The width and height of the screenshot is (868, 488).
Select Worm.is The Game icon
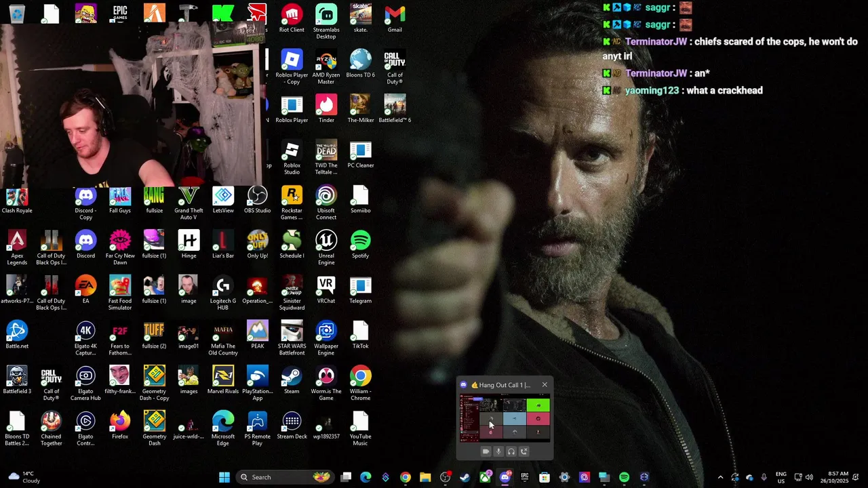click(326, 384)
